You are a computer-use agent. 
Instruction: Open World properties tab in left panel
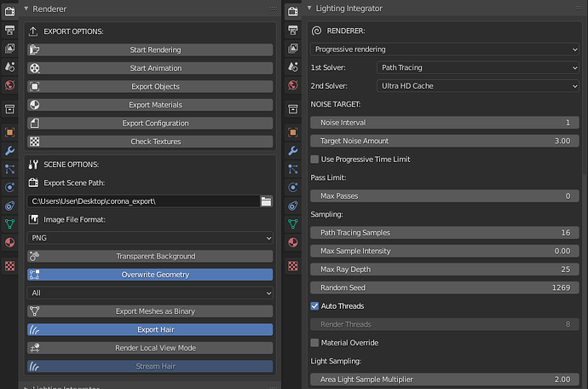[x=9, y=85]
